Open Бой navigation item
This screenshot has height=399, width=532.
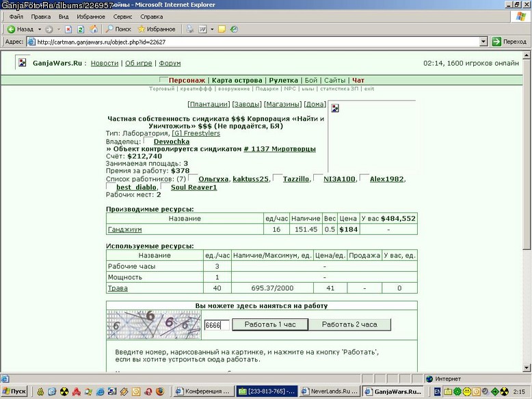coord(310,81)
